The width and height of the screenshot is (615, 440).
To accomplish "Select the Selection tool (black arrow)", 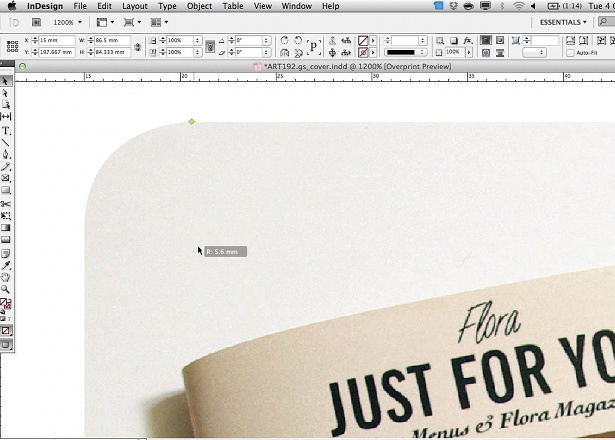I will 5,81.
